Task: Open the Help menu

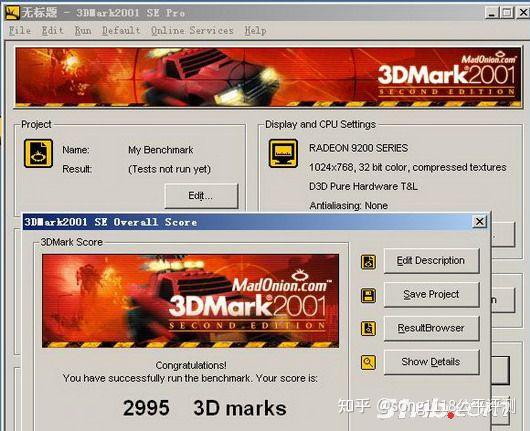Action: point(255,30)
